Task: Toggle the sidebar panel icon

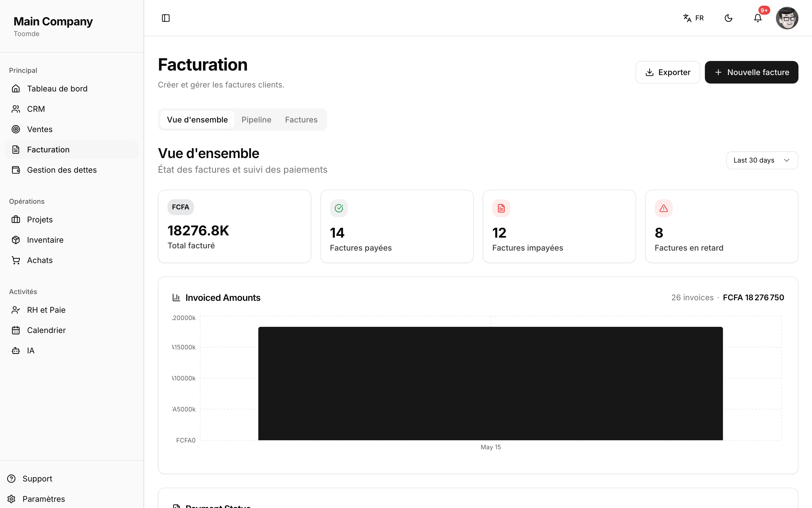Action: pos(166,18)
